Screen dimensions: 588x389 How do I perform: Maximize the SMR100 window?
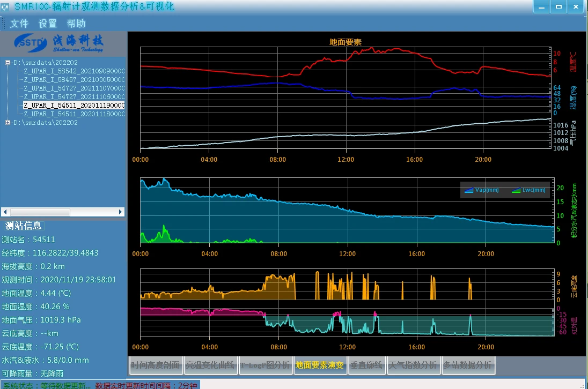tap(558, 7)
